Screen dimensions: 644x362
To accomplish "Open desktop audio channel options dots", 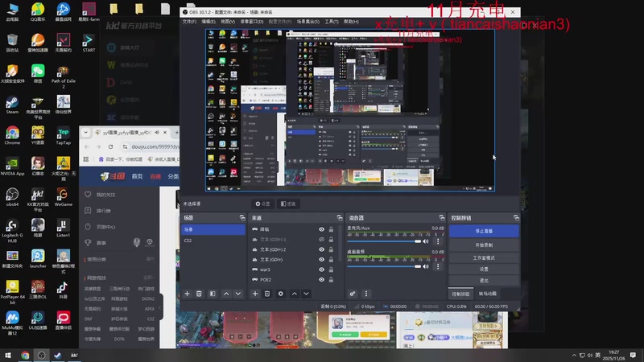I will tap(438, 266).
